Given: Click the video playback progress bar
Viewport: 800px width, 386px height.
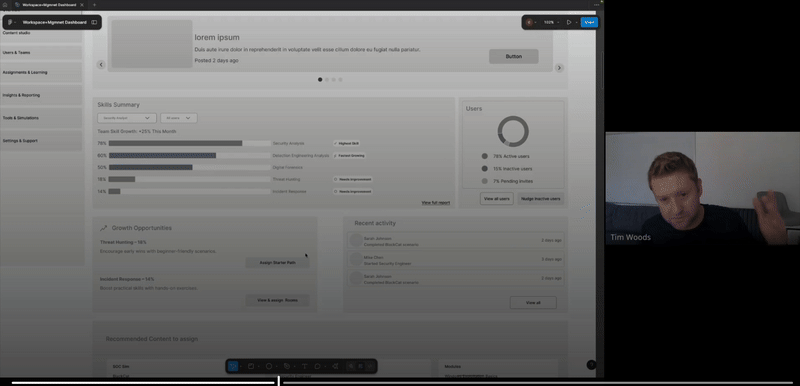Looking at the screenshot, I should tap(403, 382).
